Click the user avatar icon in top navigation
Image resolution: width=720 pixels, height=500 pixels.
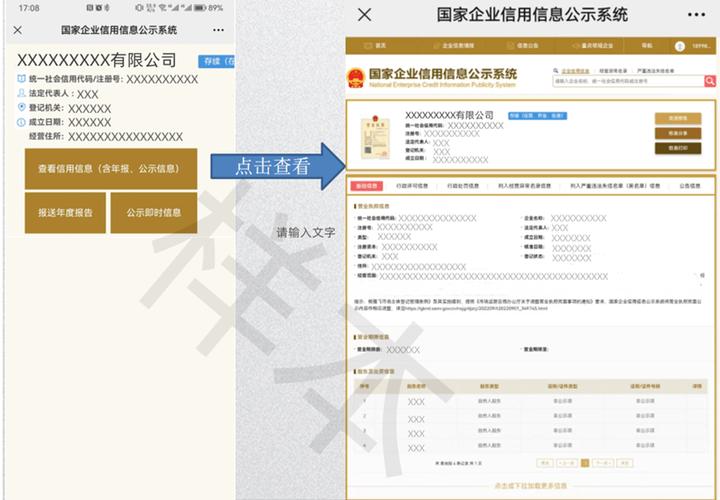point(680,46)
